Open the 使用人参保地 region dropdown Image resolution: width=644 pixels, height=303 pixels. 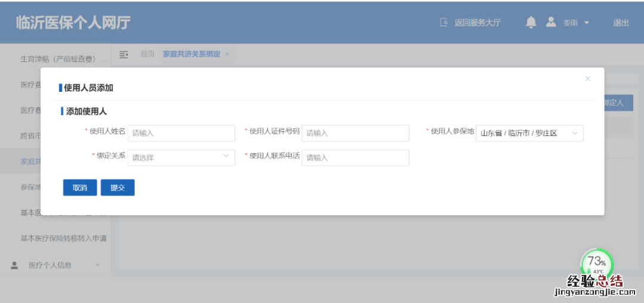(x=529, y=133)
